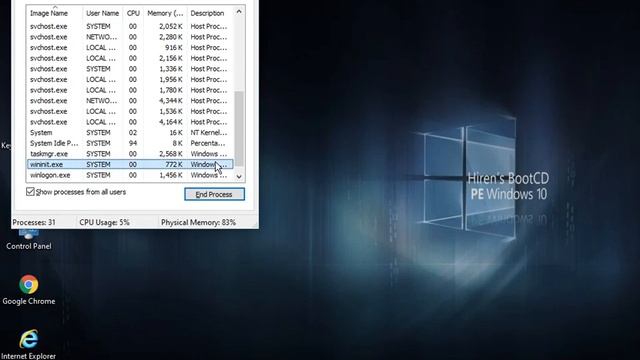This screenshot has height=360, width=640.
Task: Select svchost.exe using 1,956 K memory
Action: tap(130, 79)
